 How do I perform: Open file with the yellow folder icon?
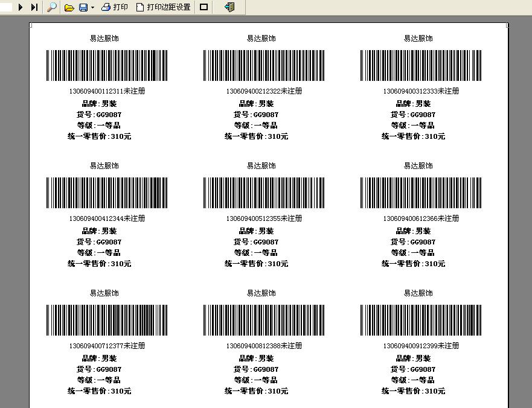69,7
